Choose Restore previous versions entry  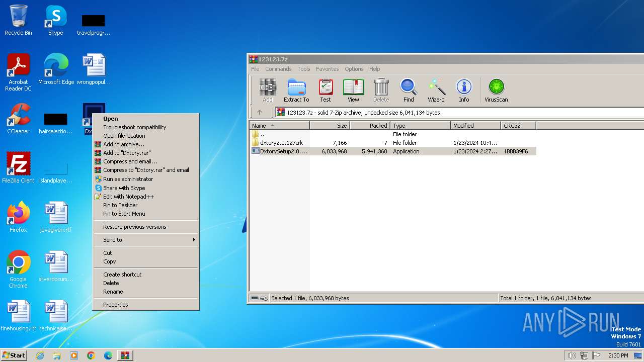point(146,227)
